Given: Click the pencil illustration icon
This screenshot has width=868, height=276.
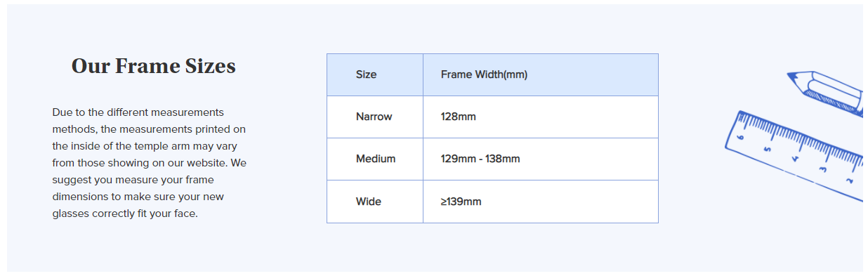Looking at the screenshot, I should [x=826, y=91].
